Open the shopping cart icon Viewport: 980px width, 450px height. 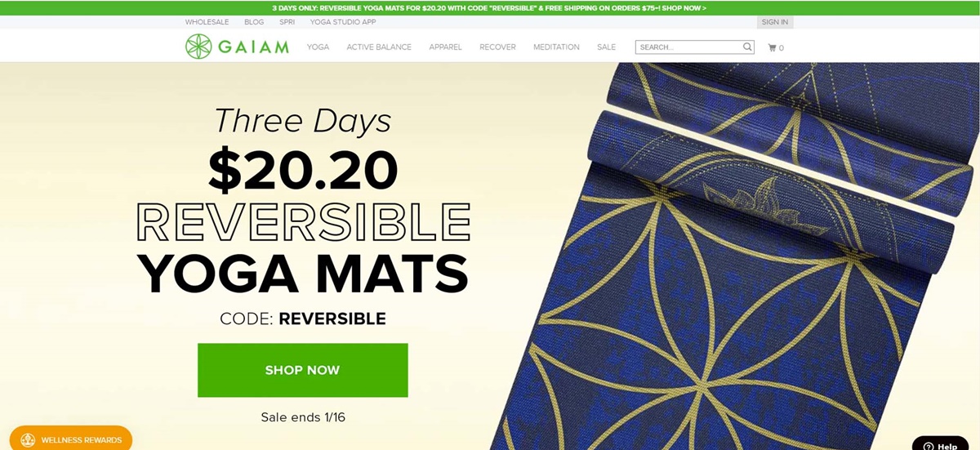[x=772, y=47]
